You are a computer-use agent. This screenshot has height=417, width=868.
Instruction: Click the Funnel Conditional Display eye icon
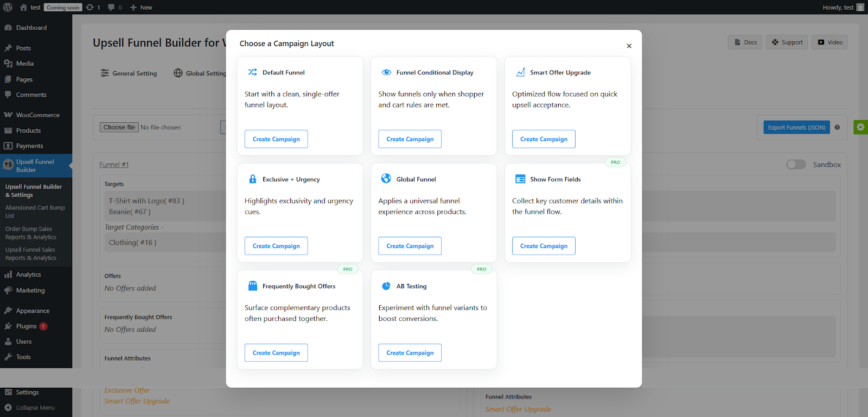coord(386,72)
